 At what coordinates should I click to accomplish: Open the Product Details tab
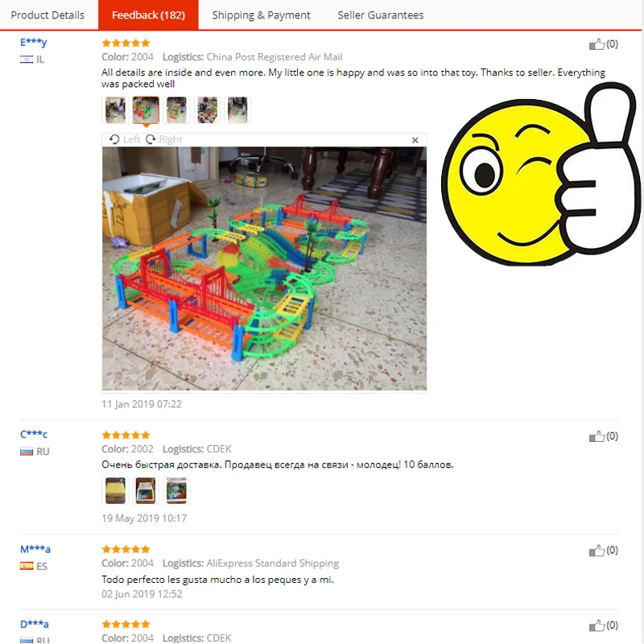[47, 14]
